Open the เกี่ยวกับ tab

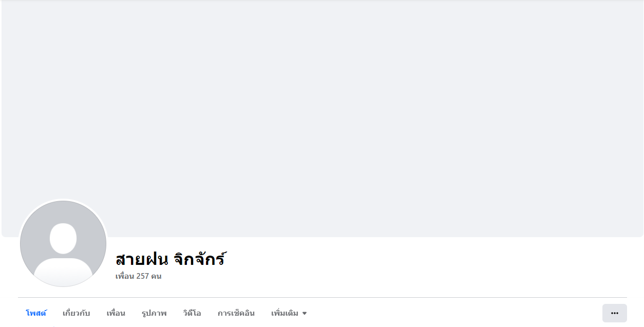coord(76,313)
